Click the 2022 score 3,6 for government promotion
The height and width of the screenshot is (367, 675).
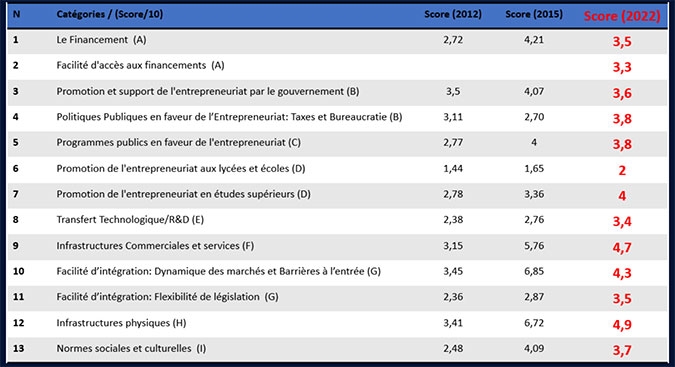(622, 93)
